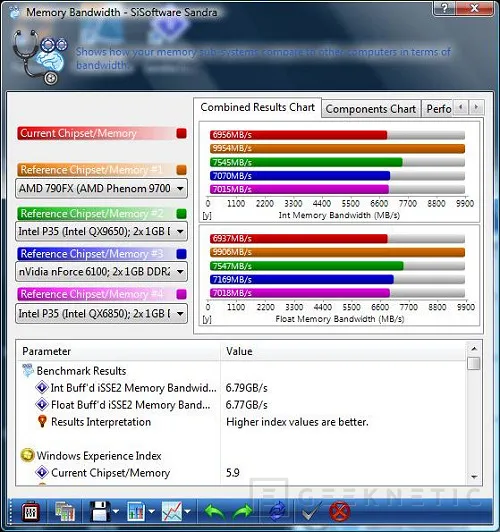Click the magenta 7015MB/s bar
This screenshot has height=532, width=500.
point(299,189)
